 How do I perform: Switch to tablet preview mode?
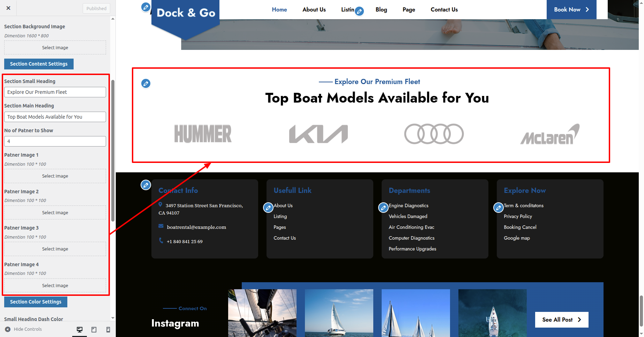(94, 329)
